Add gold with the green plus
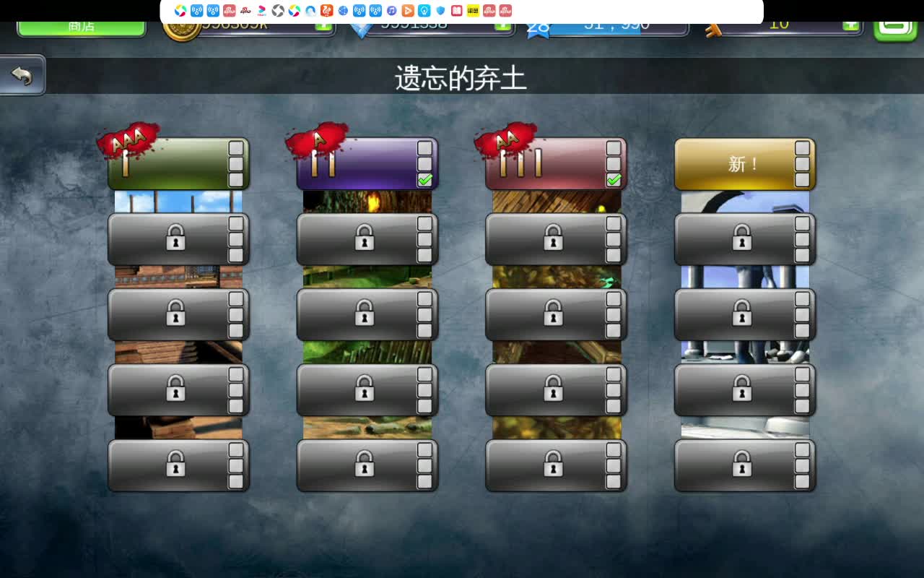Image resolution: width=924 pixels, height=578 pixels. pos(323,26)
